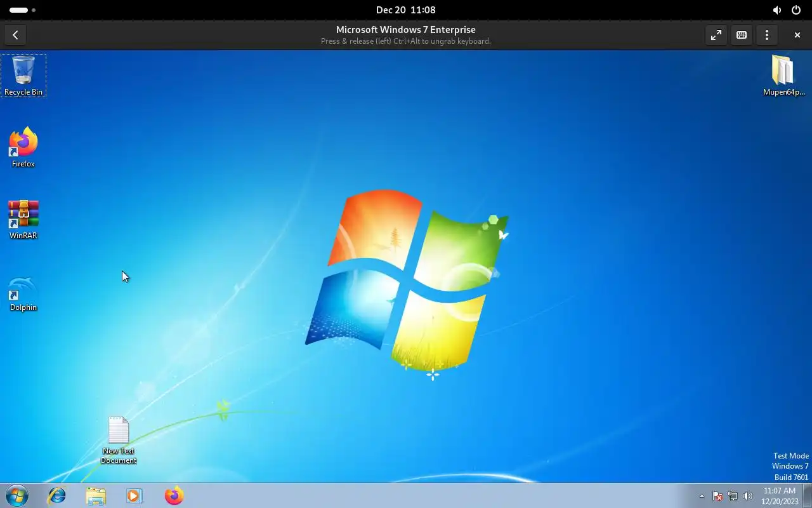Screen dimensions: 812x508
Task: Click the Show desktop button
Action: pos(807,495)
